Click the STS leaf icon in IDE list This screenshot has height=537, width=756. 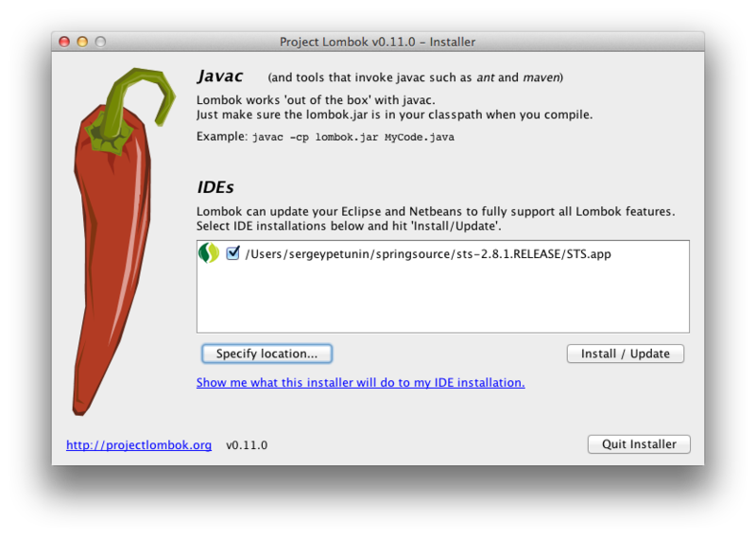pyautogui.click(x=209, y=252)
